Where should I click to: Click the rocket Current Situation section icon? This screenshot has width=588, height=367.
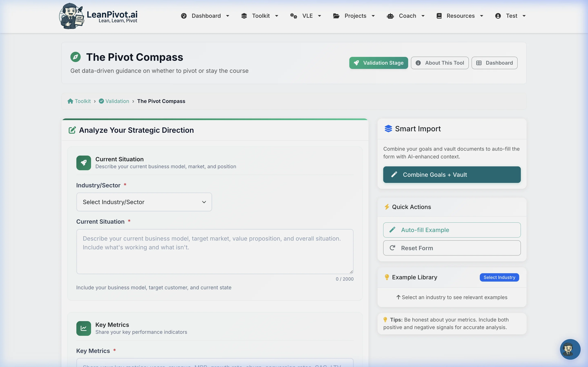[84, 163]
